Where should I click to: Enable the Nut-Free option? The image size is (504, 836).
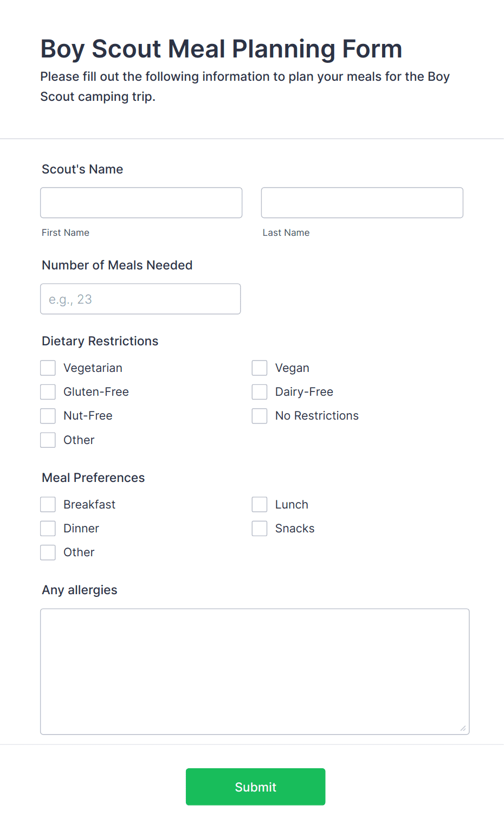pyautogui.click(x=48, y=415)
